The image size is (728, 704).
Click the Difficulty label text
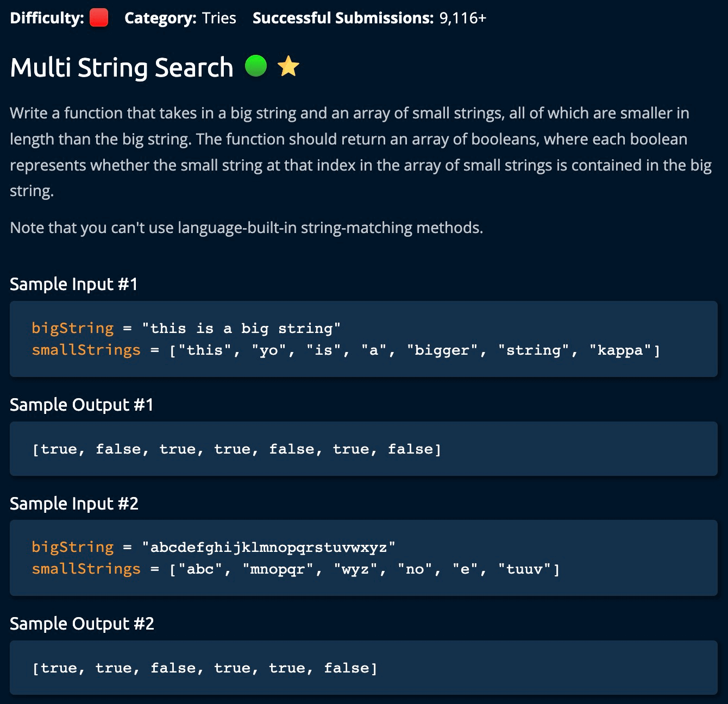pyautogui.click(x=47, y=18)
